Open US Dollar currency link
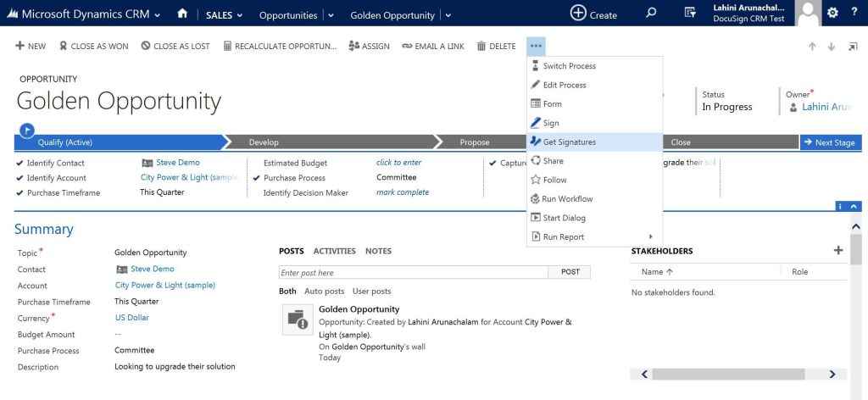The height and width of the screenshot is (400, 868). pyautogui.click(x=131, y=318)
